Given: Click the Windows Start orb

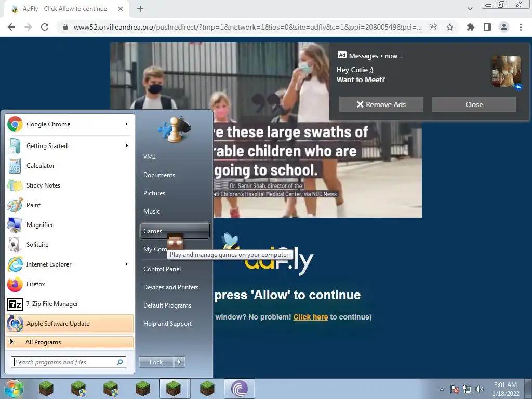Looking at the screenshot, I should (x=14, y=389).
